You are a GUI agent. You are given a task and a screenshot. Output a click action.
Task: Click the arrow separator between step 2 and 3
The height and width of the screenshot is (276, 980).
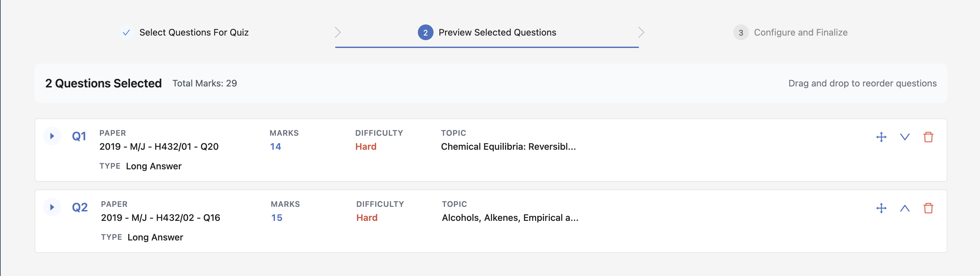point(641,32)
